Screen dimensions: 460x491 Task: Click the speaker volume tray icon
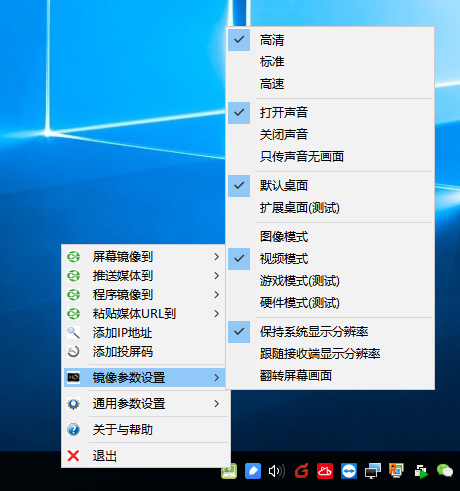click(x=277, y=471)
